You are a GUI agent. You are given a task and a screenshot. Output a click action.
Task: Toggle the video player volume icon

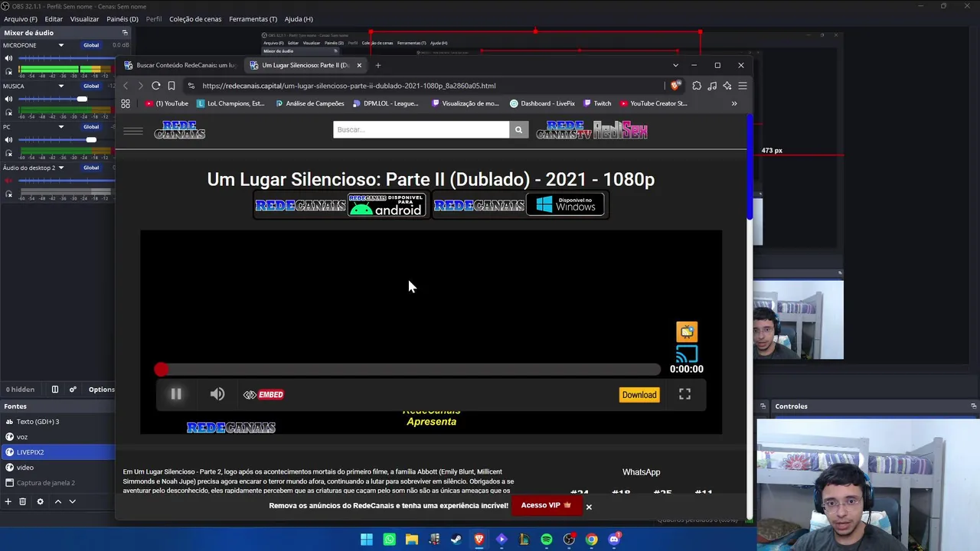point(217,394)
